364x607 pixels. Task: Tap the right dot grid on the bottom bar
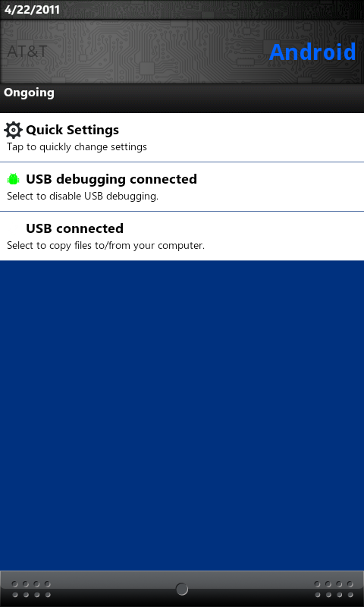coord(334,590)
